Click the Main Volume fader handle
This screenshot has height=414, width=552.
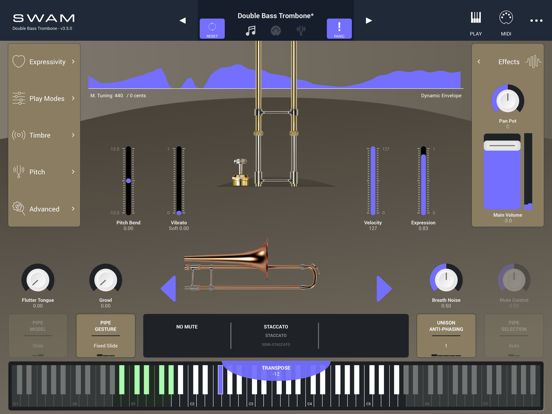coord(502,145)
